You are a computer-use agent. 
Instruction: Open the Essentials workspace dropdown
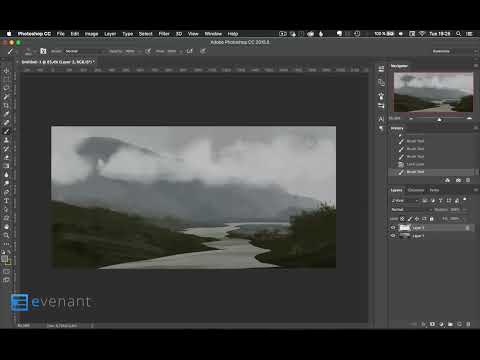(454, 51)
